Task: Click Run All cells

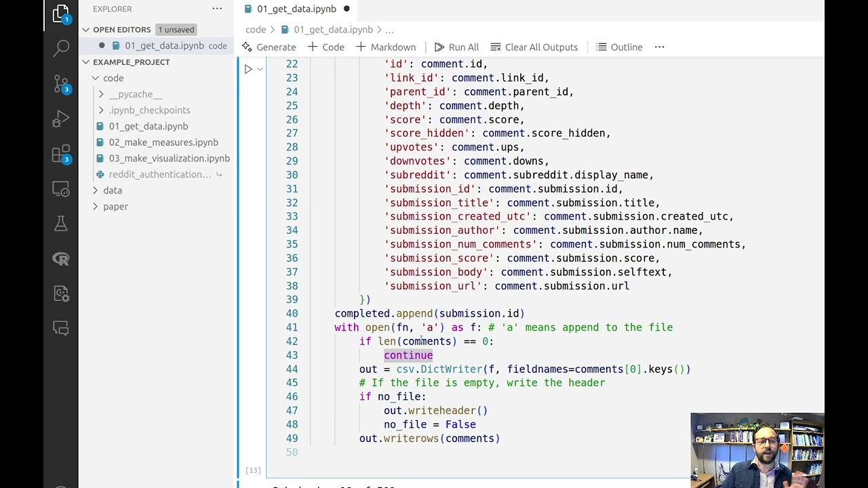Action: point(456,47)
